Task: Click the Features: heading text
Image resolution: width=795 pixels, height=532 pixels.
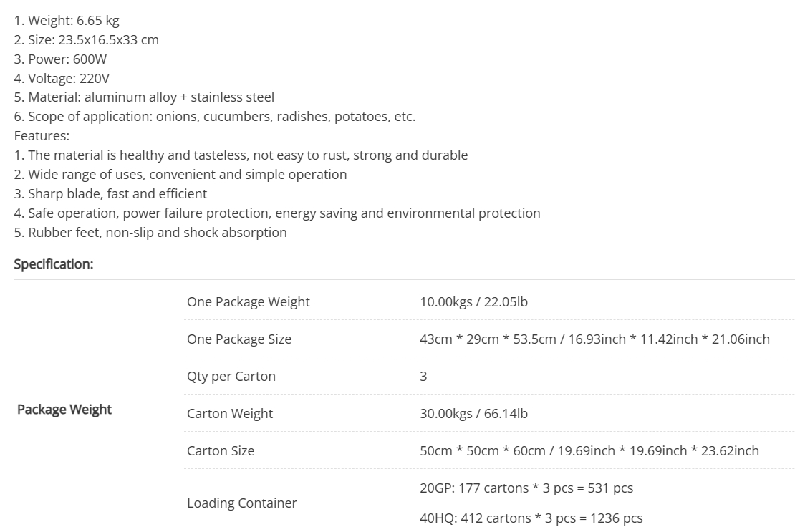Action: [x=42, y=136]
